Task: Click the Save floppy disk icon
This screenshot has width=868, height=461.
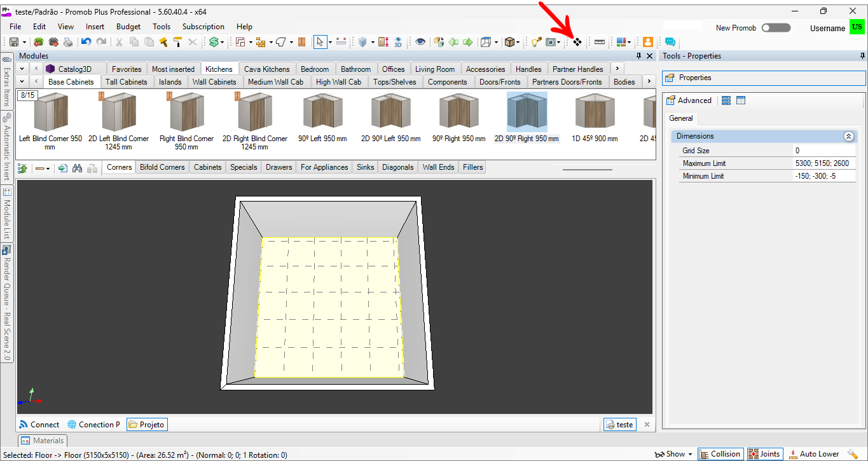Action: click(13, 42)
